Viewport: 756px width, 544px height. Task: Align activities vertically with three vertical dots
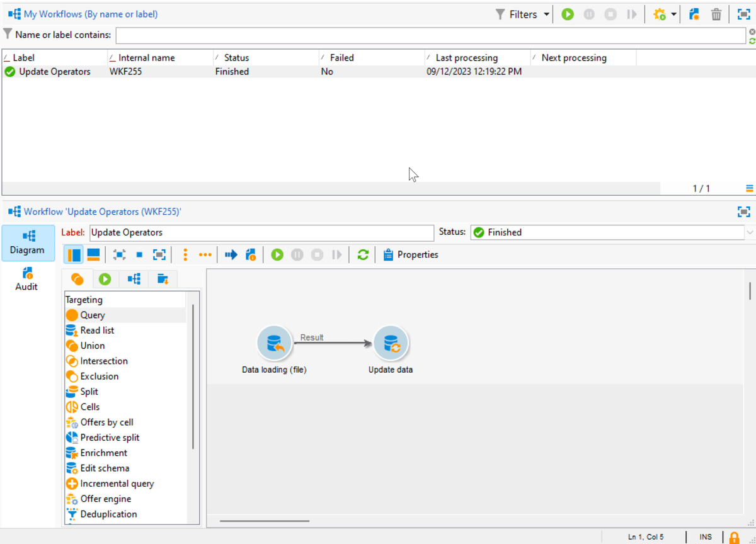click(185, 254)
